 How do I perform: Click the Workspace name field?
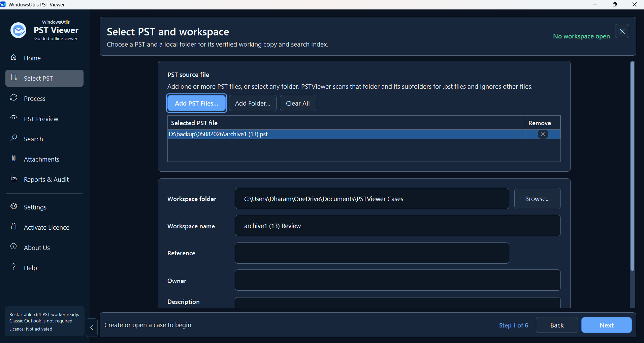tap(397, 226)
